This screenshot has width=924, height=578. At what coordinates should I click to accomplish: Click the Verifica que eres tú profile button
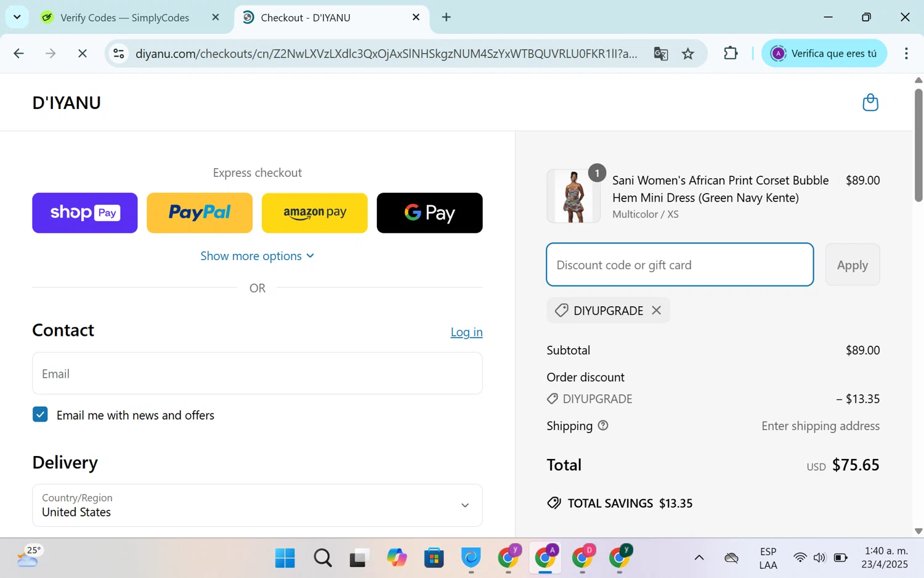824,54
